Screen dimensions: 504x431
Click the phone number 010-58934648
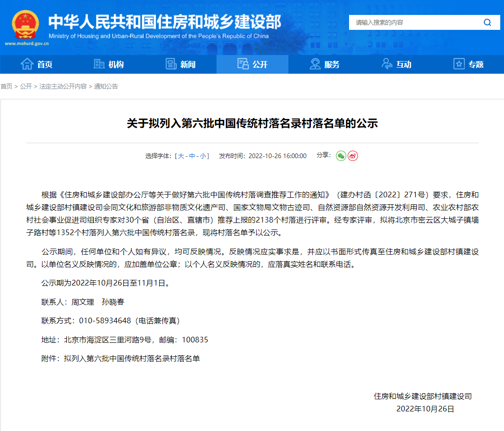[105, 321]
